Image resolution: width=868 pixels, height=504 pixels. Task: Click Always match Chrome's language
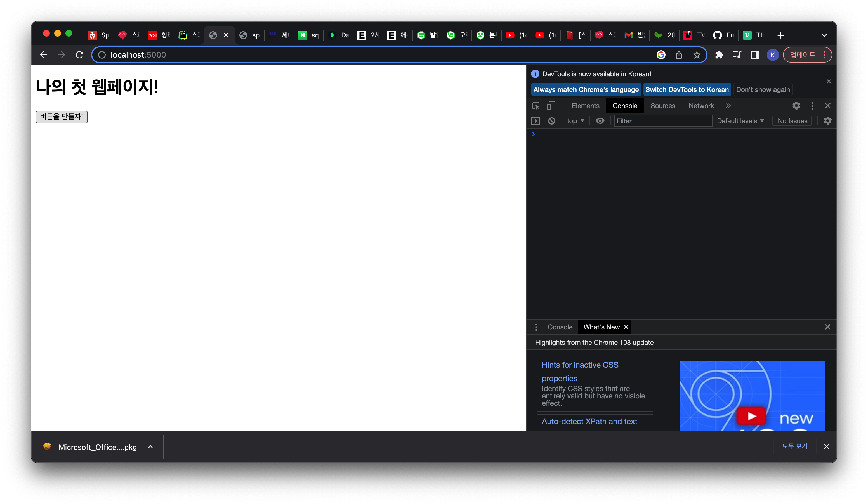pyautogui.click(x=586, y=89)
